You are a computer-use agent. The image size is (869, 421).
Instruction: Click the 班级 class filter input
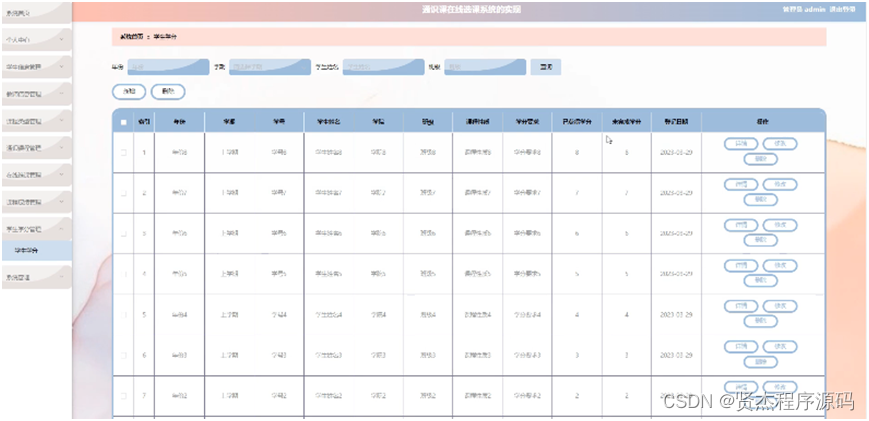coord(485,67)
